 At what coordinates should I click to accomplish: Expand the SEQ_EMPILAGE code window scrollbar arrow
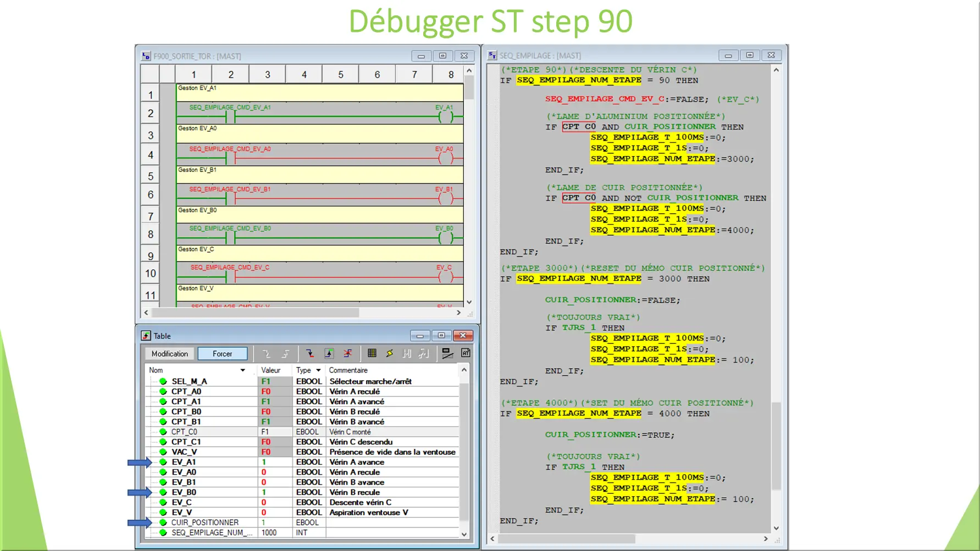click(x=776, y=70)
